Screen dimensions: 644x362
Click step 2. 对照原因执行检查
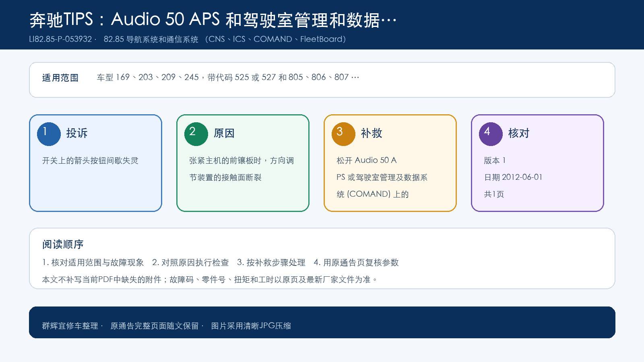pyautogui.click(x=190, y=263)
